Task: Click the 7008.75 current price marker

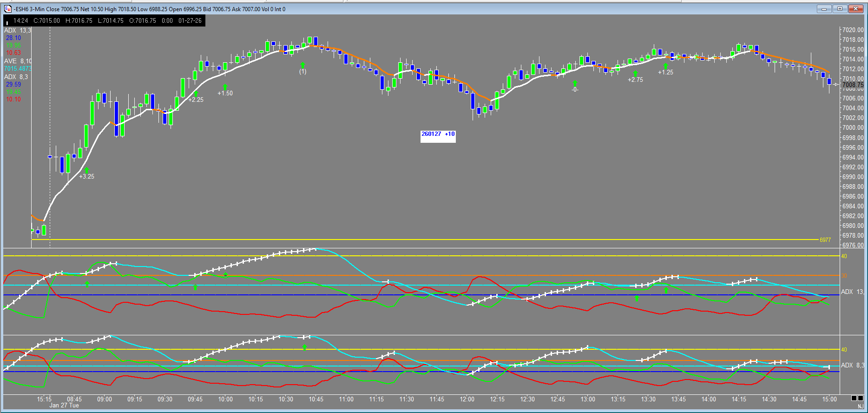Action: pos(853,85)
